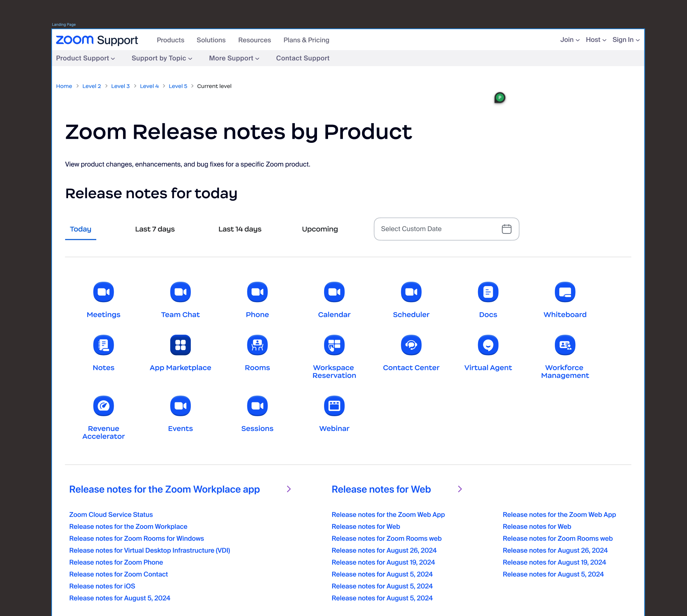The image size is (687, 616).
Task: Open the Contact Center headset icon
Action: pyautogui.click(x=411, y=345)
